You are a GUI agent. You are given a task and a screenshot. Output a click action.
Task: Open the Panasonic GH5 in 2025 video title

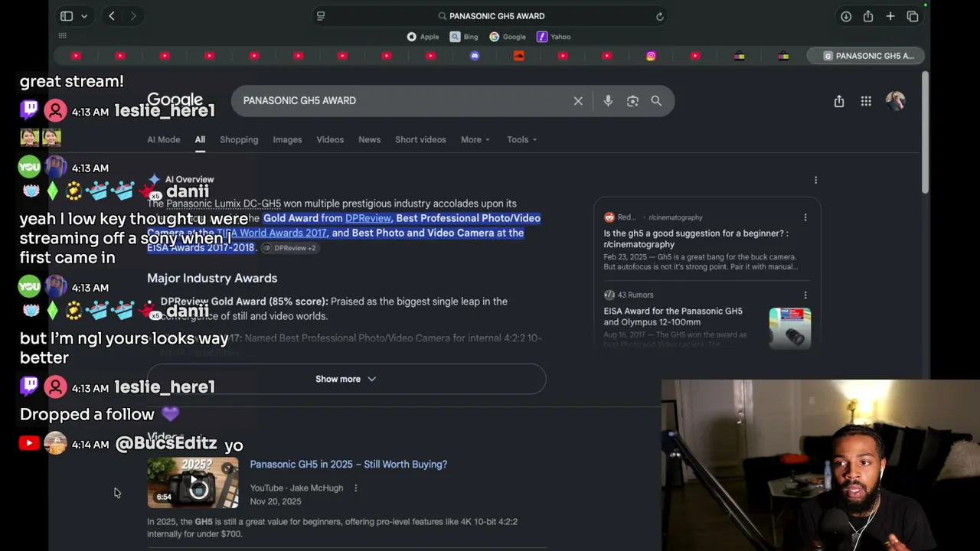[x=348, y=465]
